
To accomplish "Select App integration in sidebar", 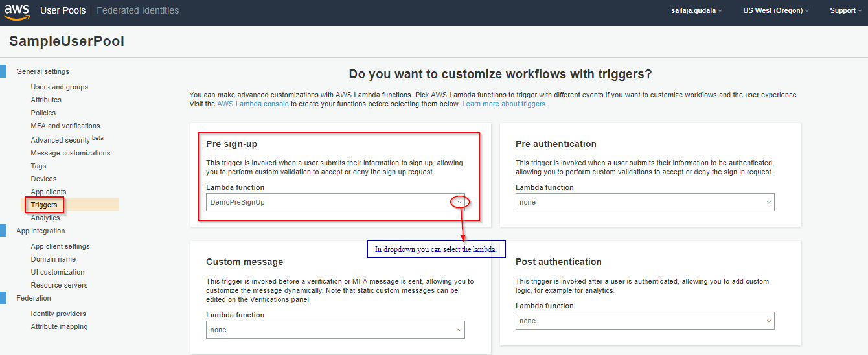I will click(x=41, y=231).
